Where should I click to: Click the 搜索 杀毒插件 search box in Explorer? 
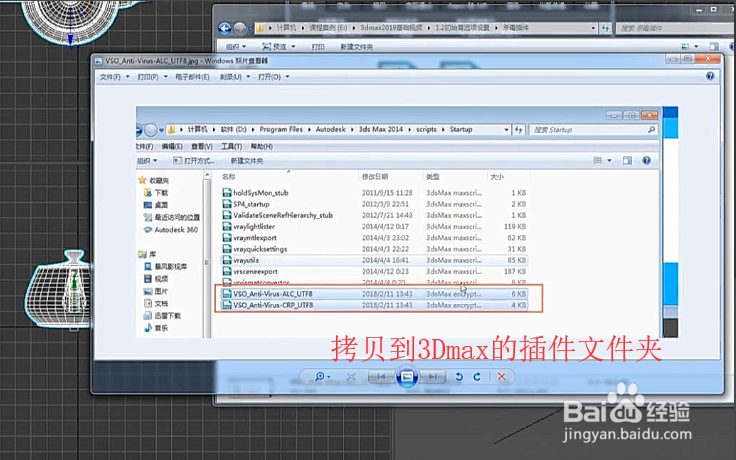point(675,28)
